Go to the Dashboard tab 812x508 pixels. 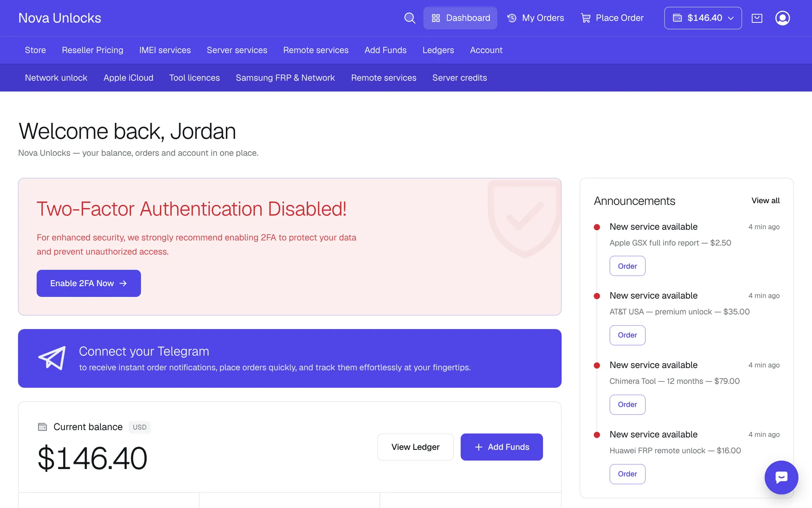[460, 18]
